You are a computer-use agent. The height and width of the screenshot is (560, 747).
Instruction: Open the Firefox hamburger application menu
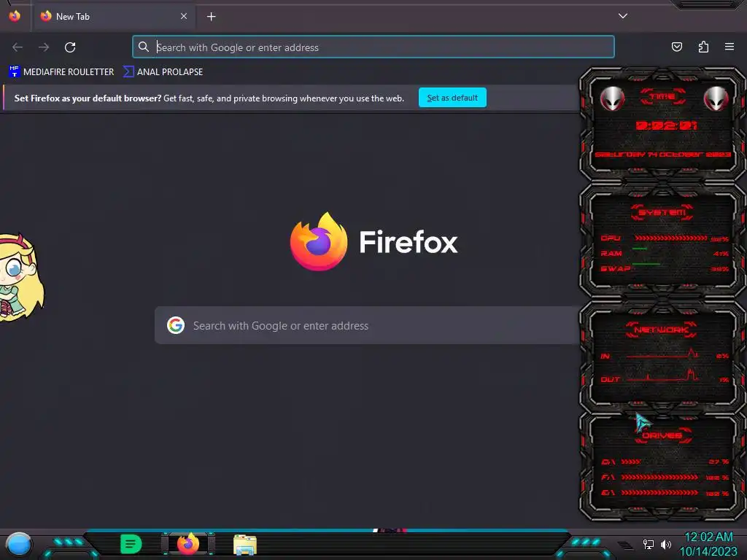click(x=729, y=47)
